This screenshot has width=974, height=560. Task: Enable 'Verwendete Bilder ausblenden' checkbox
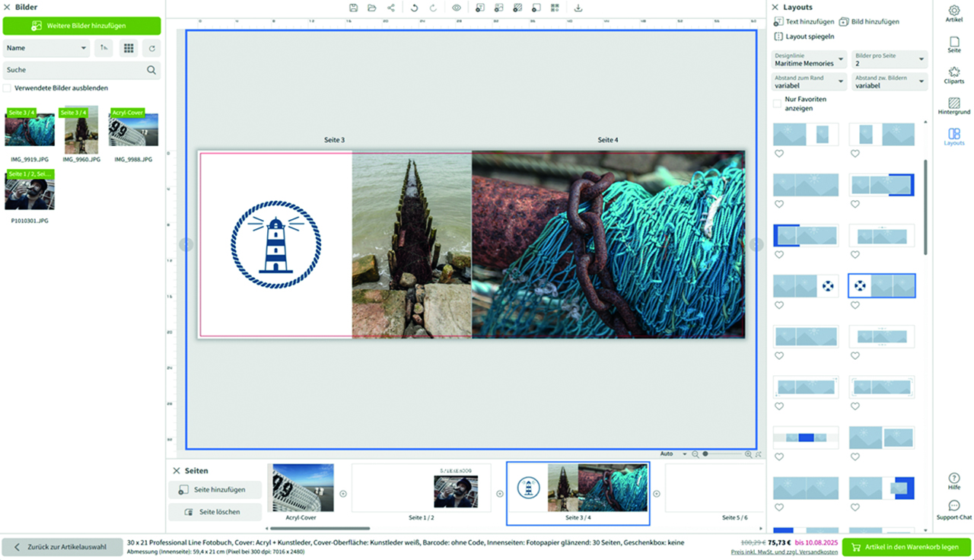coord(8,88)
